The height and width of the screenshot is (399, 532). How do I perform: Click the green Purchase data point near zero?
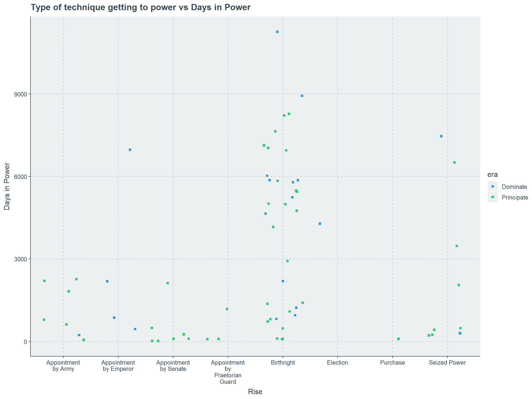pyautogui.click(x=398, y=339)
